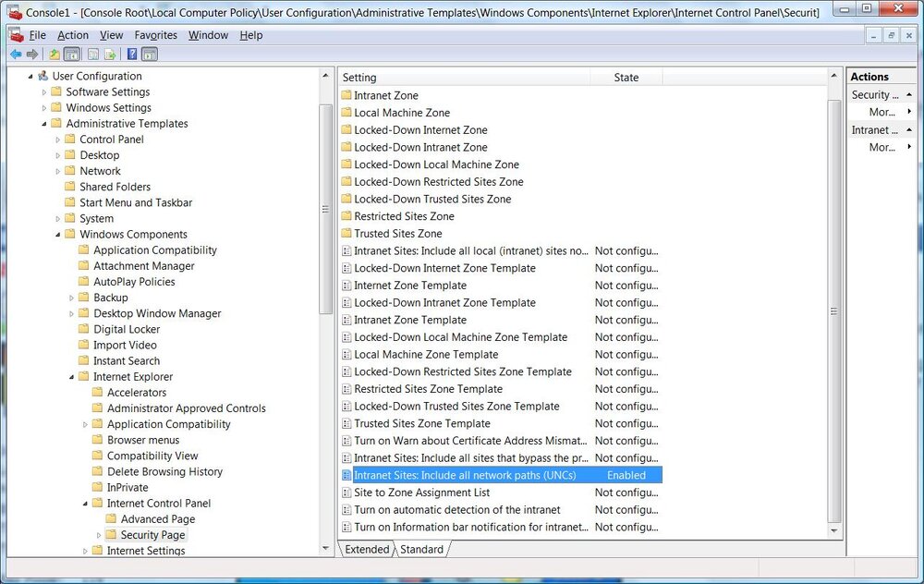This screenshot has height=584, width=924.
Task: Expand the Windows Settings tree node
Action: pyautogui.click(x=44, y=108)
